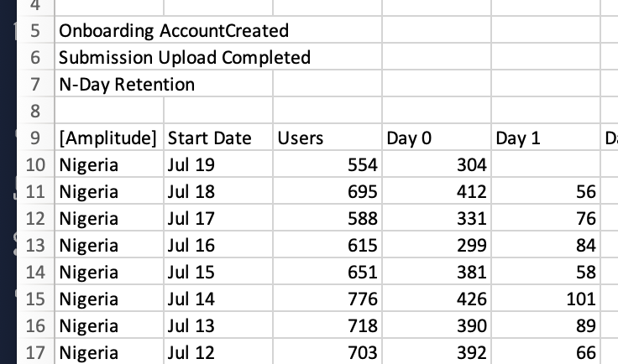Select the Onboarding AccountCreated cell
Image resolution: width=618 pixels, height=364 pixels.
(218, 30)
